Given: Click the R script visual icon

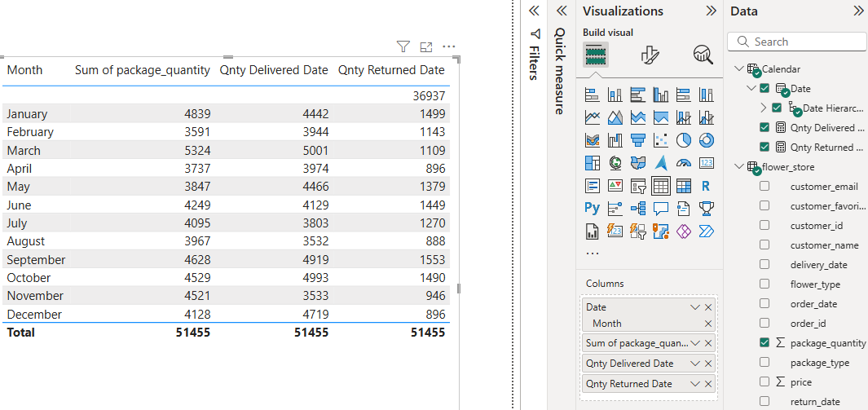Looking at the screenshot, I should 706,186.
